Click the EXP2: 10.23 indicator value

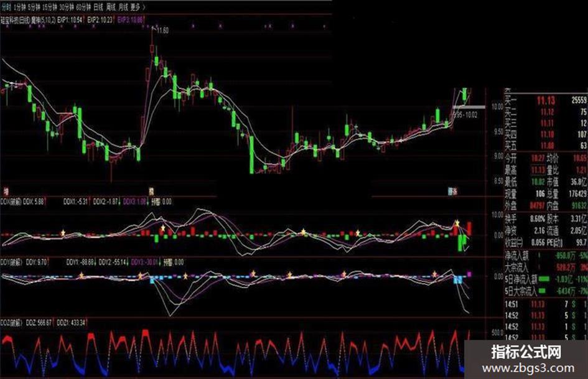click(100, 20)
